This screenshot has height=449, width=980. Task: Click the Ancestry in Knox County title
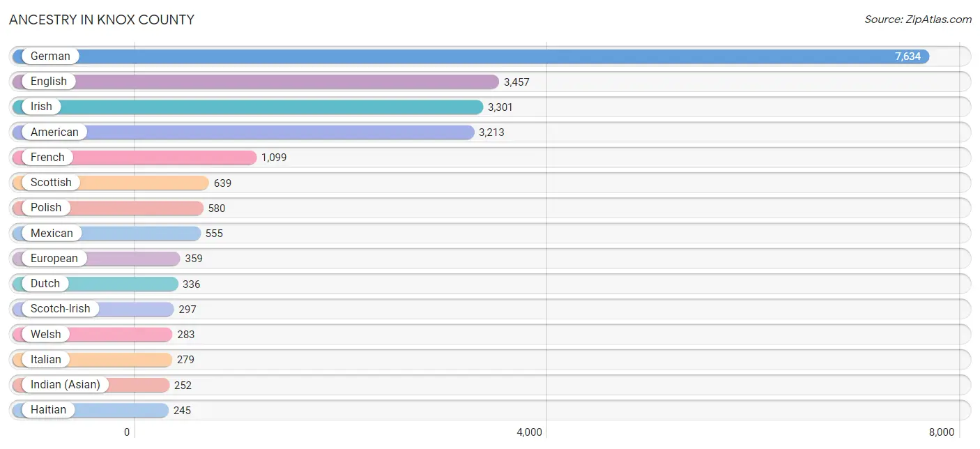coord(102,20)
